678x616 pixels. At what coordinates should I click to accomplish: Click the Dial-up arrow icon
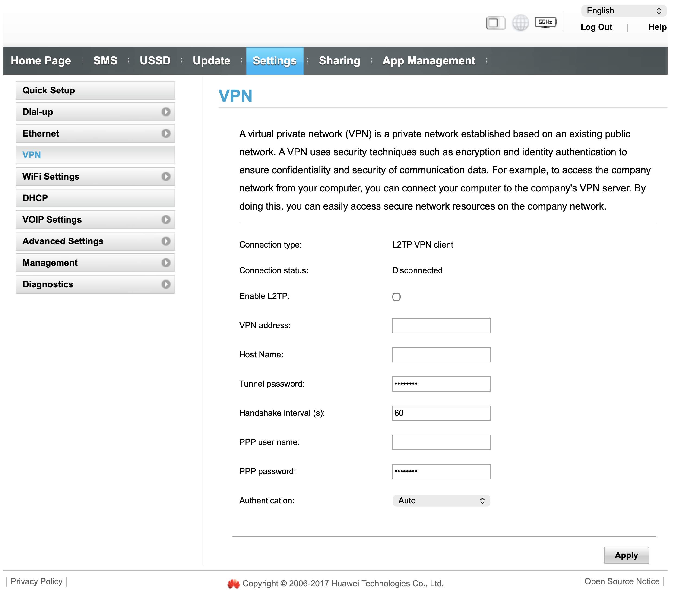(166, 112)
